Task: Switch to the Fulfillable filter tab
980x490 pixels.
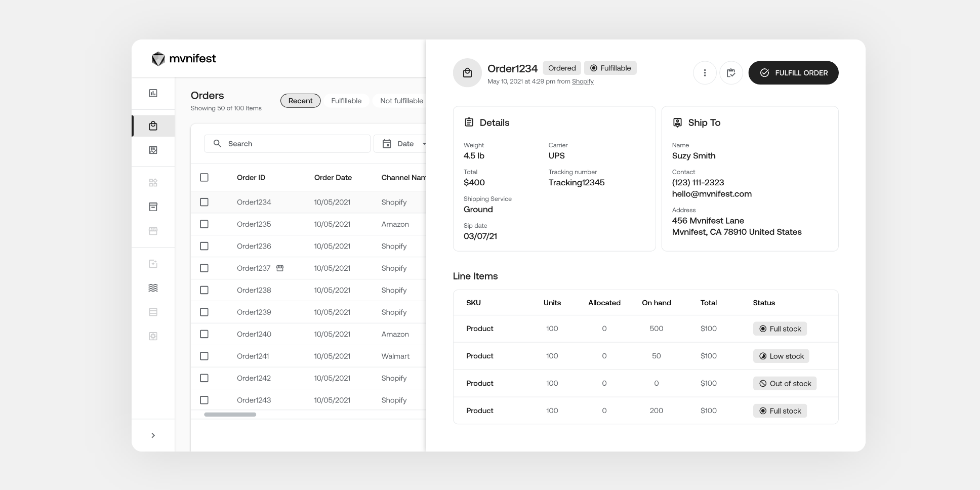Action: click(x=346, y=101)
